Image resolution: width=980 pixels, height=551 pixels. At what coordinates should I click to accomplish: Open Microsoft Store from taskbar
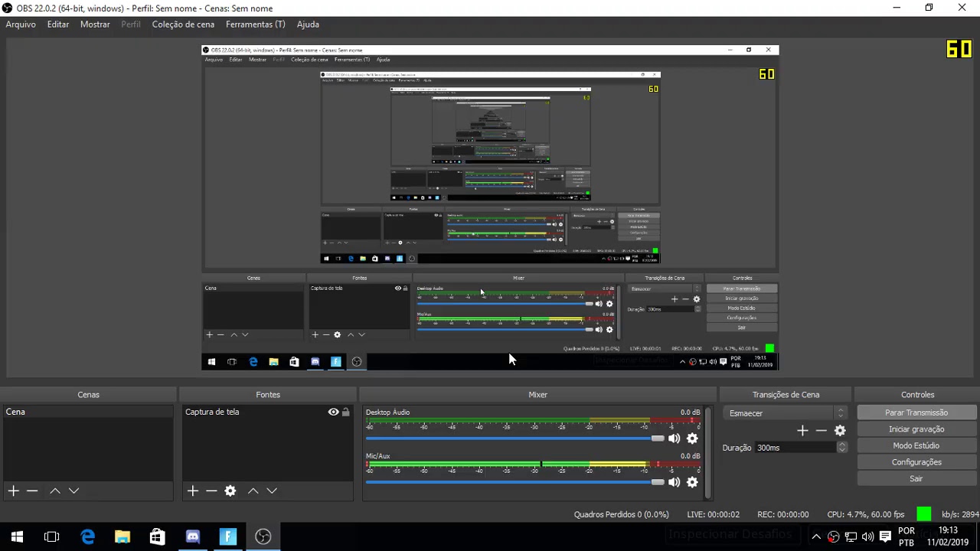(157, 536)
